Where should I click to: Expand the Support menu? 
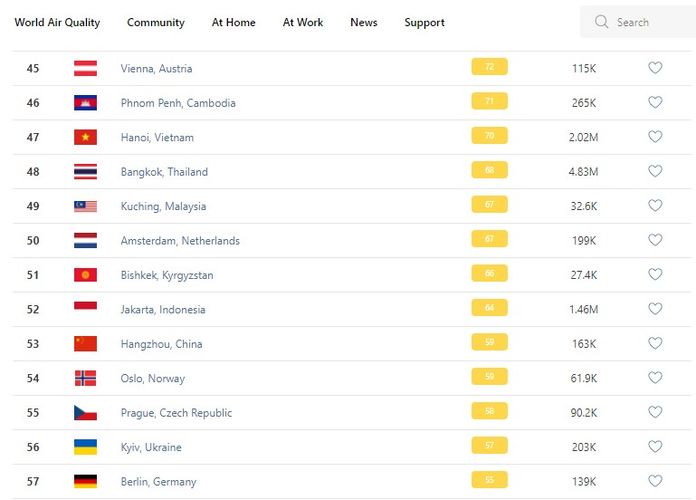[424, 22]
